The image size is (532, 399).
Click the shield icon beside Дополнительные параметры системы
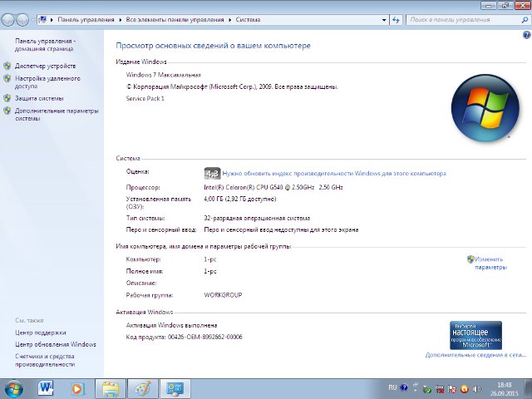pos(7,111)
